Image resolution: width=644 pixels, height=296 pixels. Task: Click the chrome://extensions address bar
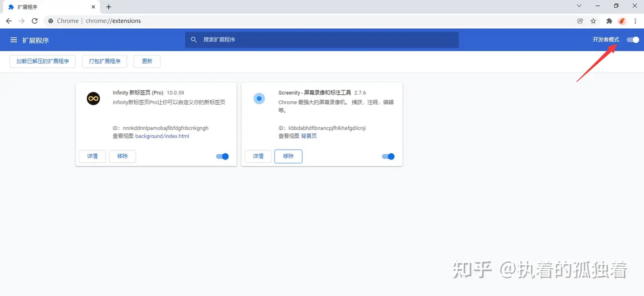point(309,21)
